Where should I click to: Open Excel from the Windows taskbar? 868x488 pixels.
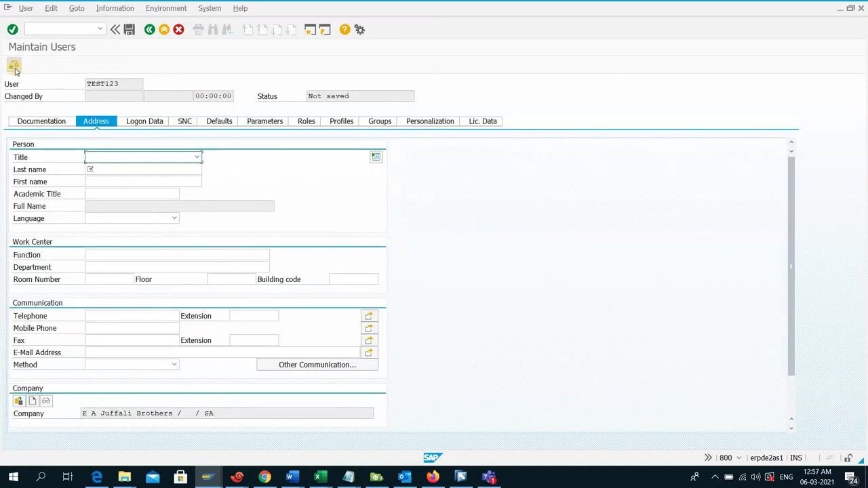pos(321,477)
